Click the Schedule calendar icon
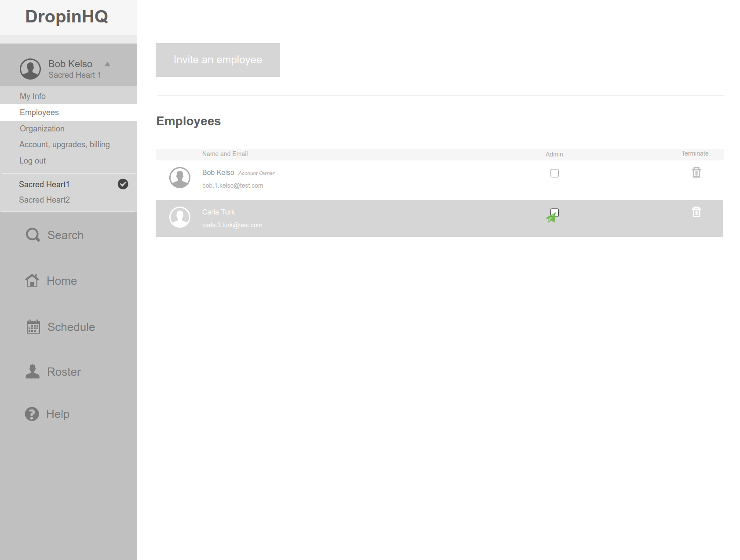Viewport: 740px width, 560px height. [x=33, y=327]
